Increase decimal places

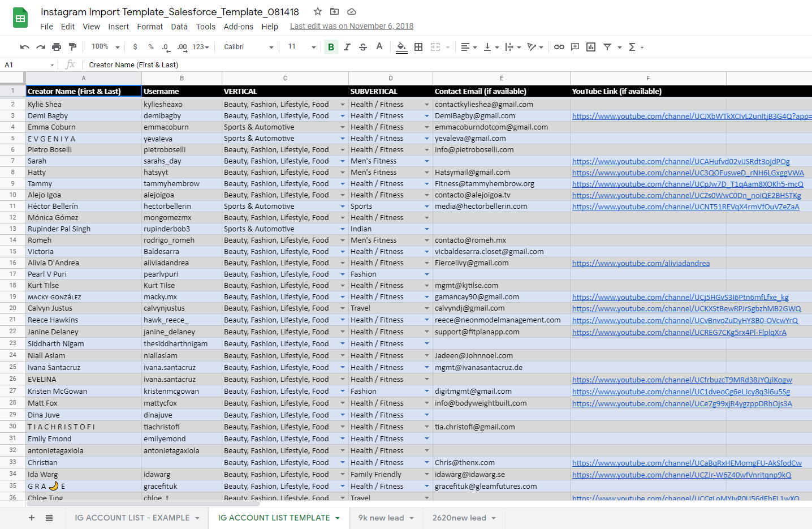(x=182, y=47)
